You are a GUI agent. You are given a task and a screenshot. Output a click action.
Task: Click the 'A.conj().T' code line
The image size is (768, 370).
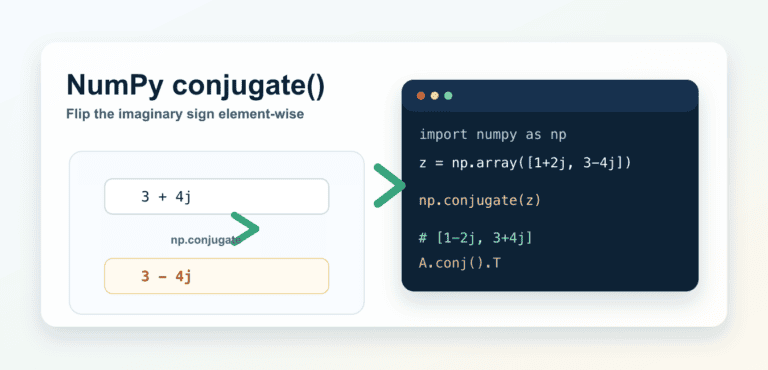pyautogui.click(x=459, y=263)
